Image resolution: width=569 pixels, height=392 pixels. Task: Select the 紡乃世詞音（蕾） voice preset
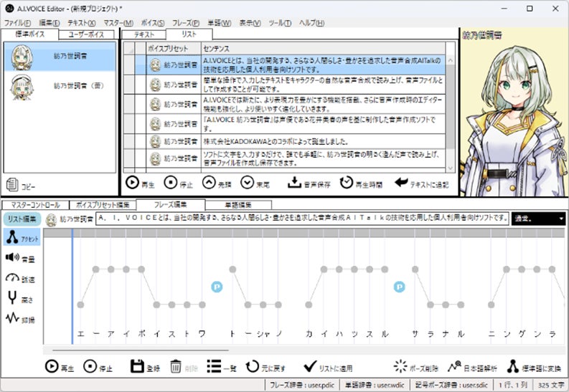coord(60,86)
